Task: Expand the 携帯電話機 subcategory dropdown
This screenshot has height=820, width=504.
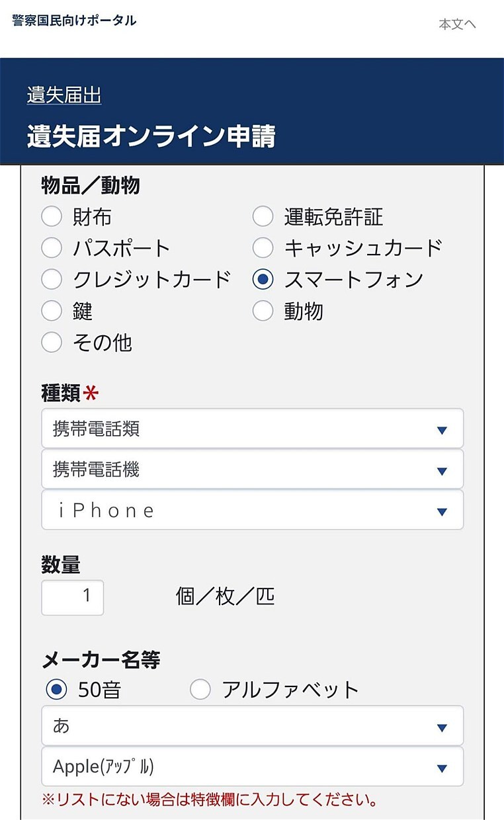Action: (x=252, y=470)
